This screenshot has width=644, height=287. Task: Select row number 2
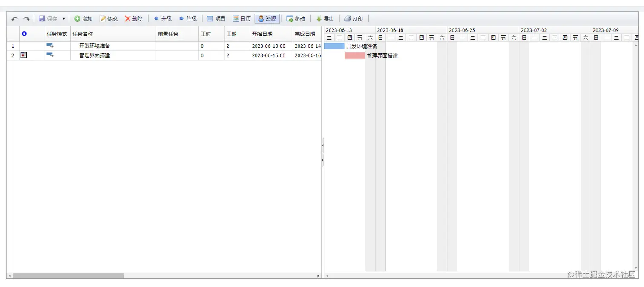pyautogui.click(x=13, y=55)
